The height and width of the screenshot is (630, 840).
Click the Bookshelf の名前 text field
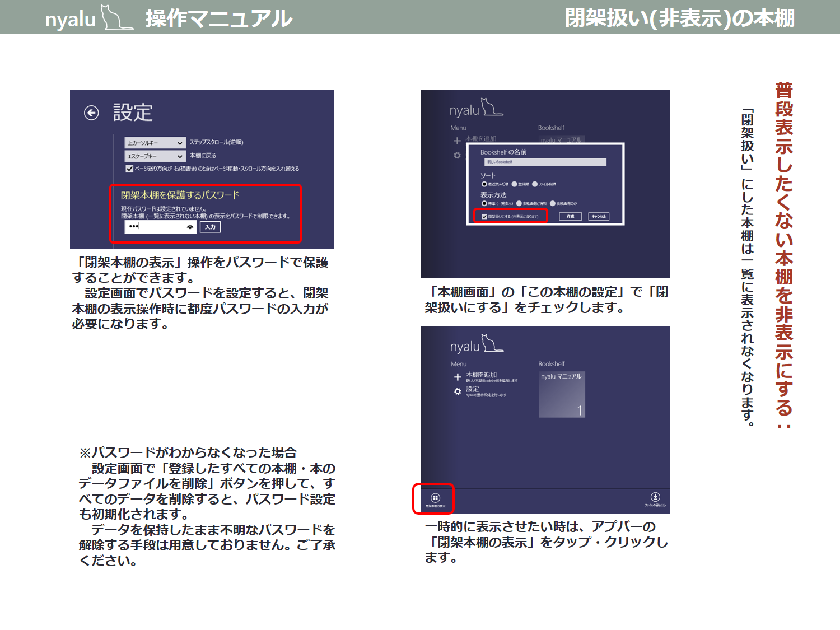(545, 162)
